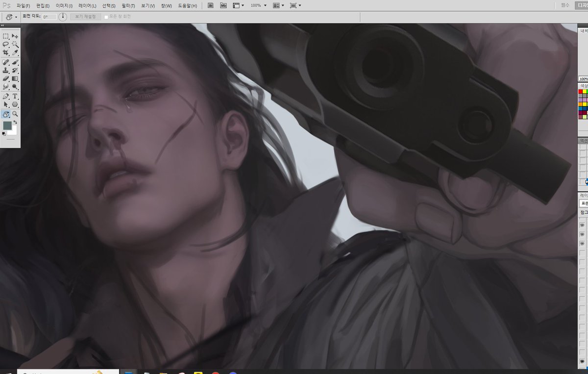Open the layer blend mode dropdown
Viewport: 588px width, 374px height.
tap(584, 203)
